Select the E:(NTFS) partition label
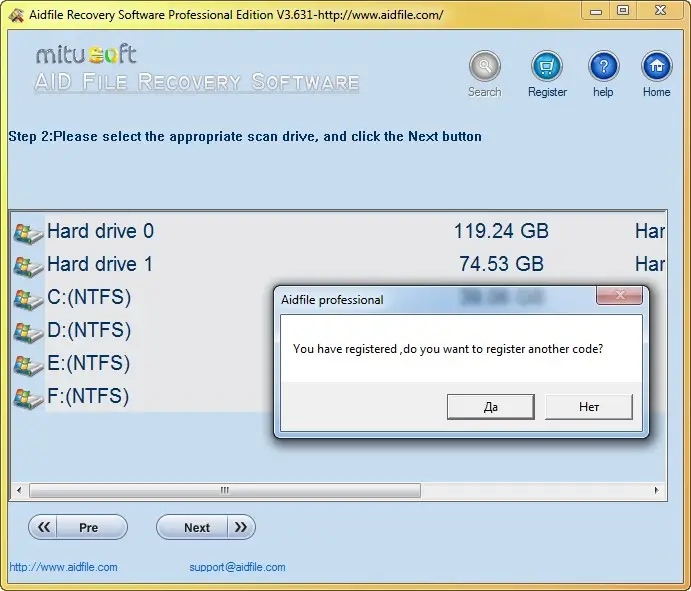The height and width of the screenshot is (591, 691). 89,364
